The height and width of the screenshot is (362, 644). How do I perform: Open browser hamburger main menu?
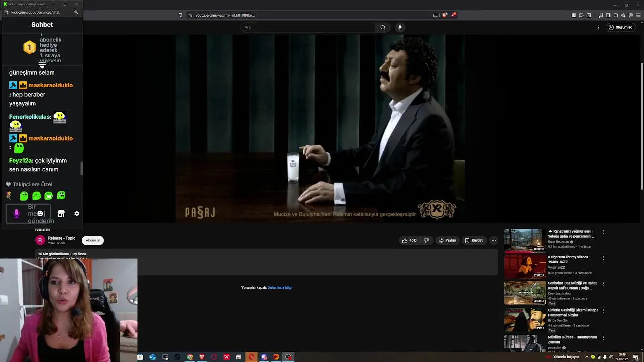(x=638, y=15)
